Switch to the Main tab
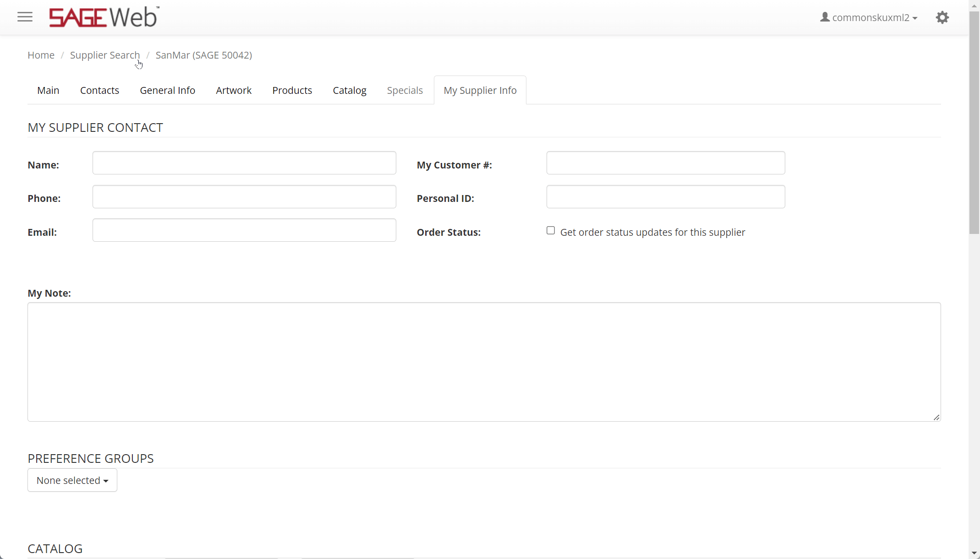This screenshot has height=559, width=980. (x=48, y=90)
